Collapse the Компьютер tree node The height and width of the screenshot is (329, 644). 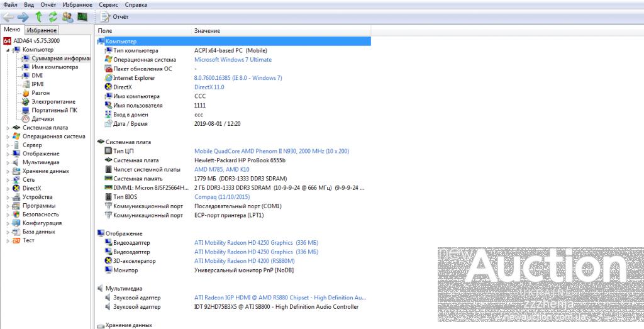pos(8,50)
